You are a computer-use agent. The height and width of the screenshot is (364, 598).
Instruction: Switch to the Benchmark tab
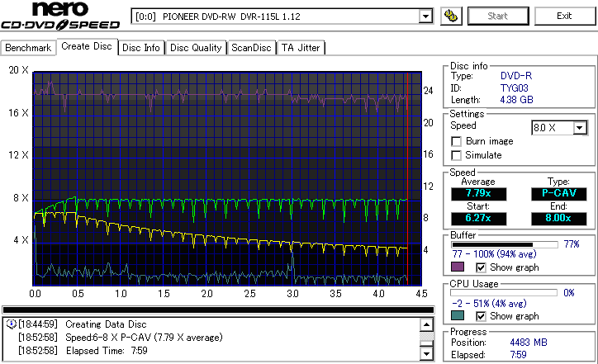[x=29, y=48]
